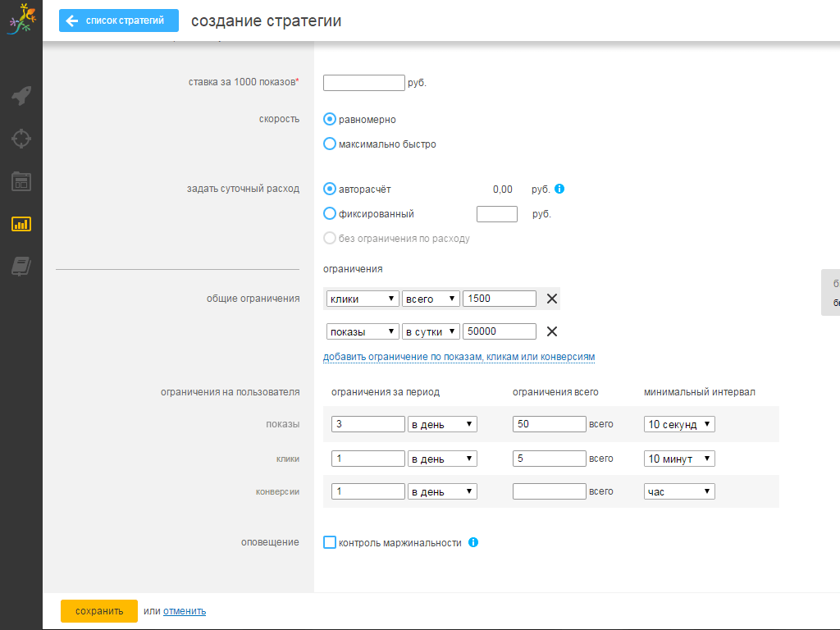This screenshot has width=840, height=630.
Task: Expand the в сутки period dropdown
Action: coord(431,331)
